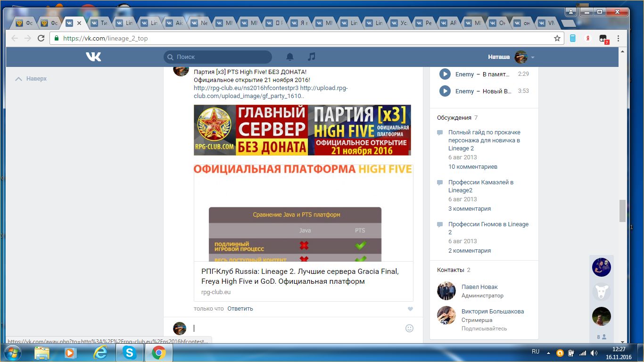Open emoji picker in comment field

pos(409,328)
